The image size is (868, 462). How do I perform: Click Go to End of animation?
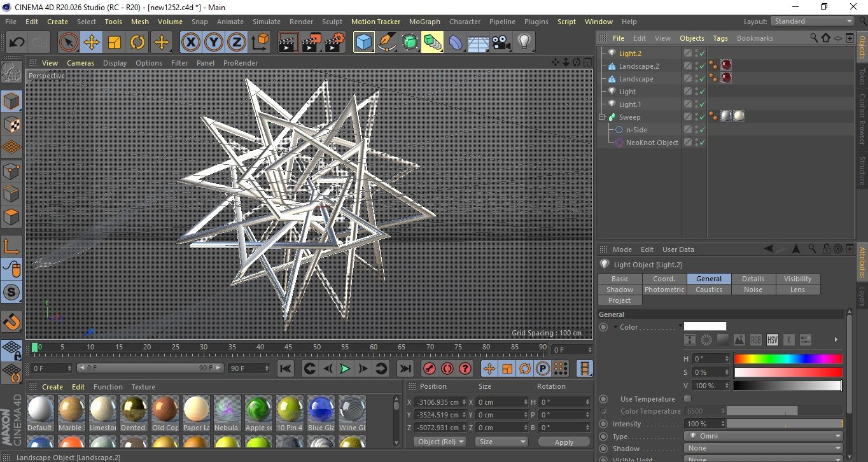pos(405,368)
